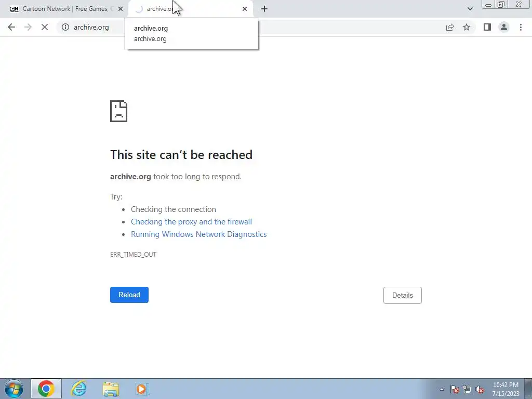Open the Chrome profile menu
Image resolution: width=532 pixels, height=399 pixels.
(x=504, y=27)
